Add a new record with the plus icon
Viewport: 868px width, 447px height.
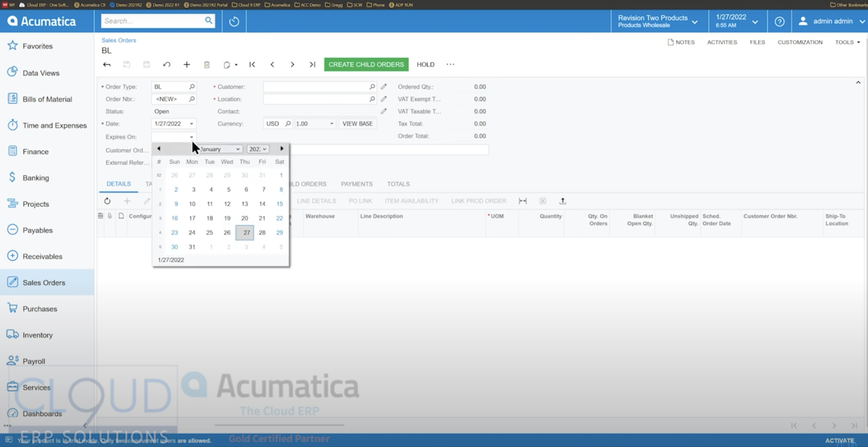click(x=187, y=64)
